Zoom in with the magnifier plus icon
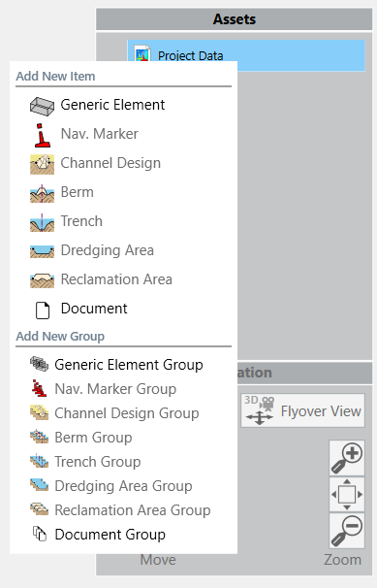This screenshot has height=588, width=377. 347,458
